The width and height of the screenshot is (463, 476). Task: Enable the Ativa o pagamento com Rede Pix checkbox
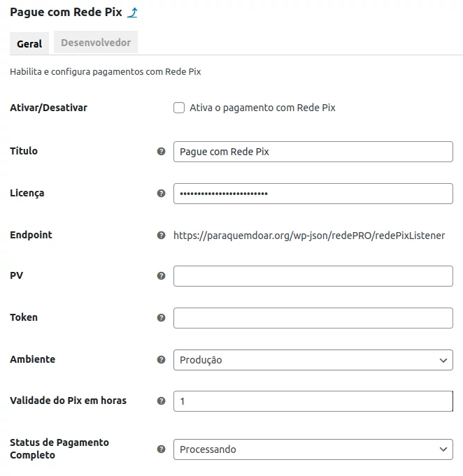click(x=179, y=108)
